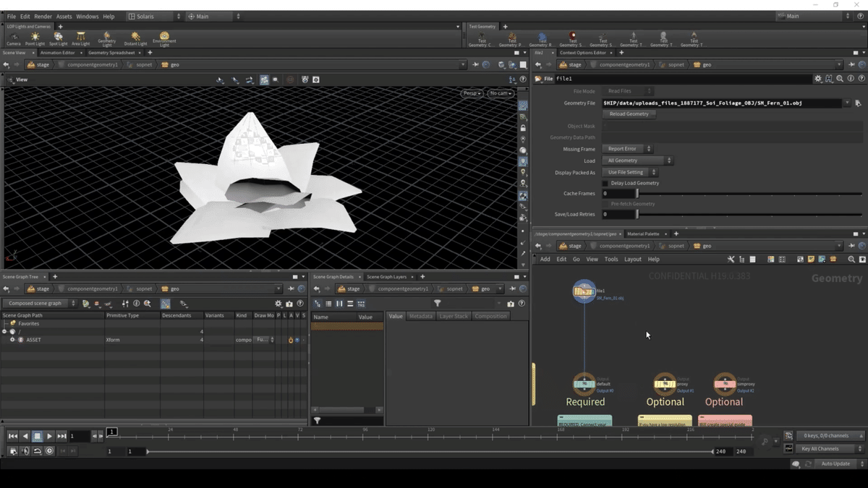Click the file1 node in the network
Screen dimensions: 868x488
584,291
